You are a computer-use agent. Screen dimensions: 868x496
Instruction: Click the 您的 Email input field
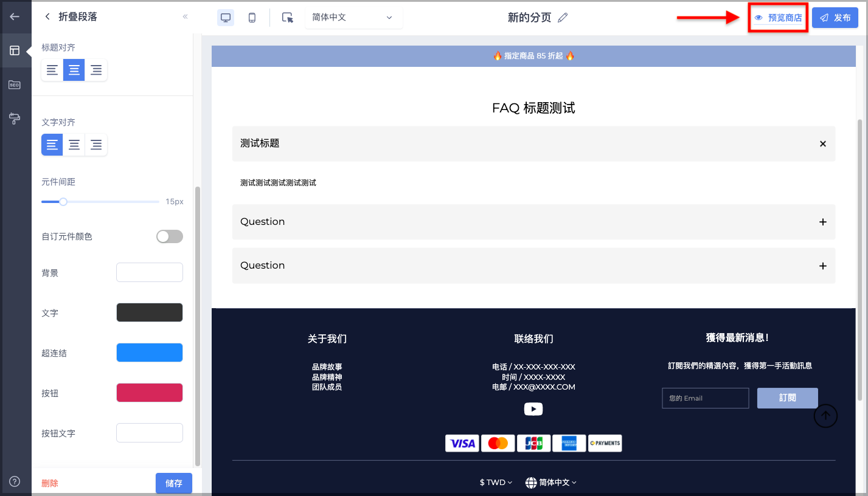point(705,398)
